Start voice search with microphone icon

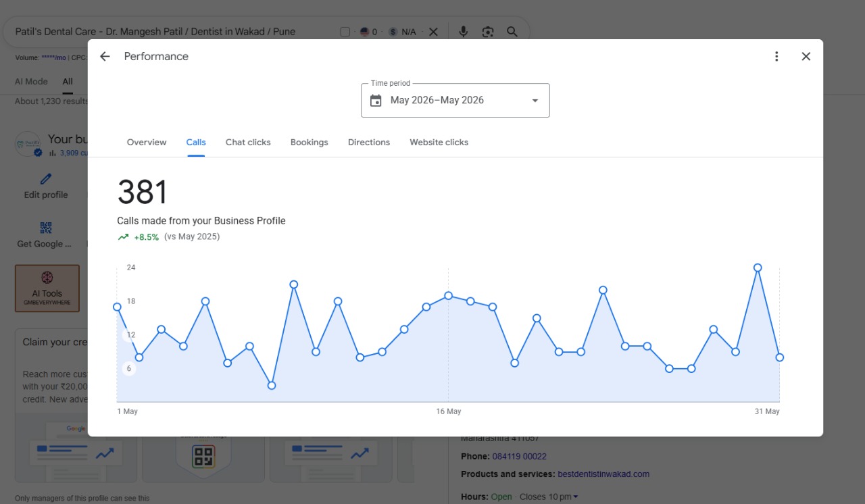(x=463, y=32)
